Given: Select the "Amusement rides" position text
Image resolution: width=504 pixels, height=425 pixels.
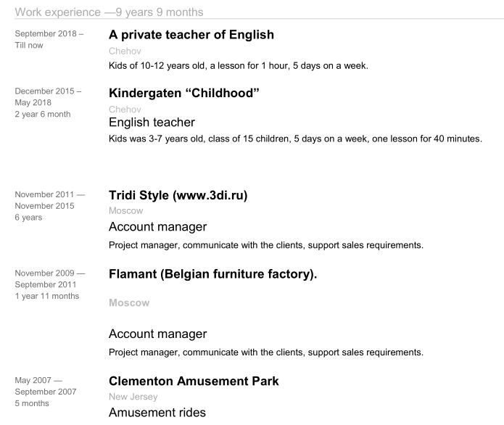Looking at the screenshot, I should (x=156, y=413).
